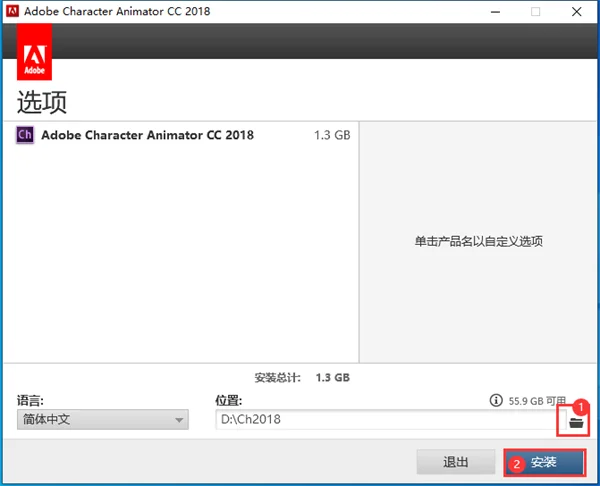Click the 安装 install button

point(545,463)
